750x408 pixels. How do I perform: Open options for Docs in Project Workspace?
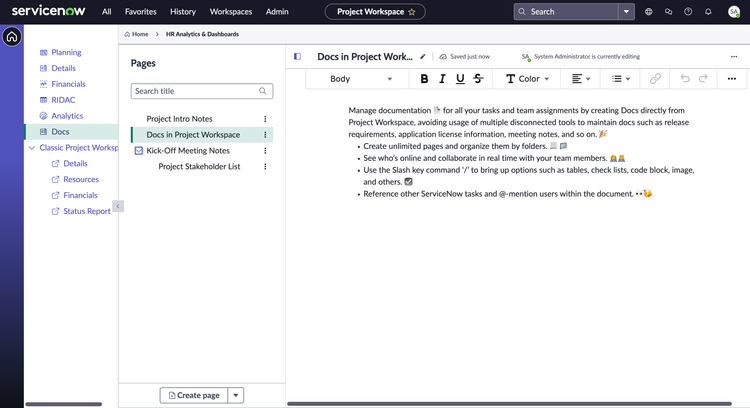(265, 135)
